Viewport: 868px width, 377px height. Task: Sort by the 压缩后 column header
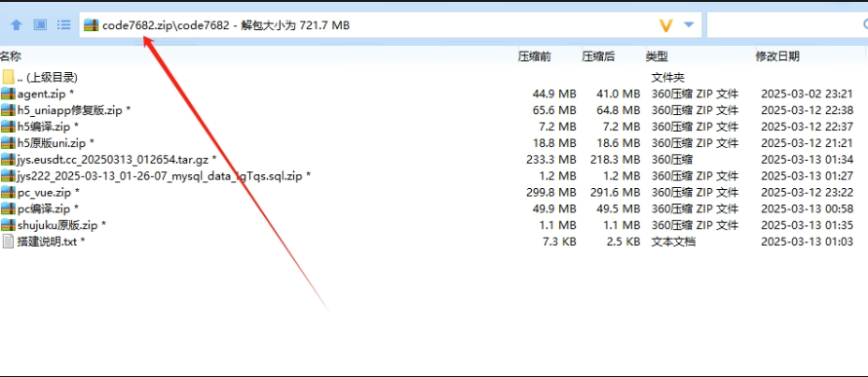pyautogui.click(x=598, y=56)
